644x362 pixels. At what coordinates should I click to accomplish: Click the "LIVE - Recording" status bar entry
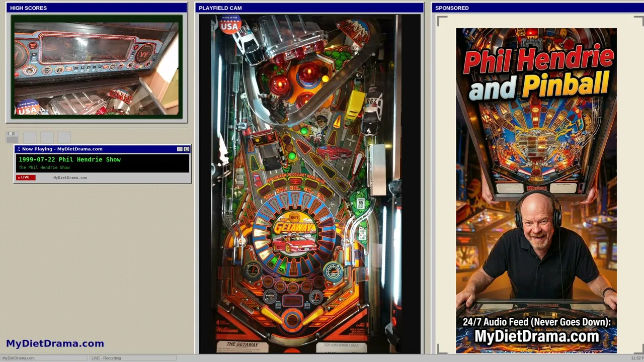pos(133,358)
